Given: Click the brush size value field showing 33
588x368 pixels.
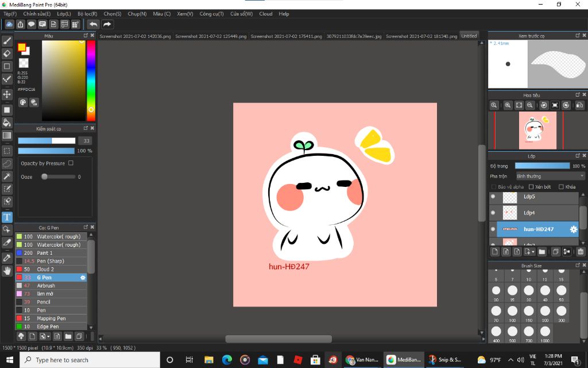Looking at the screenshot, I should (85, 141).
